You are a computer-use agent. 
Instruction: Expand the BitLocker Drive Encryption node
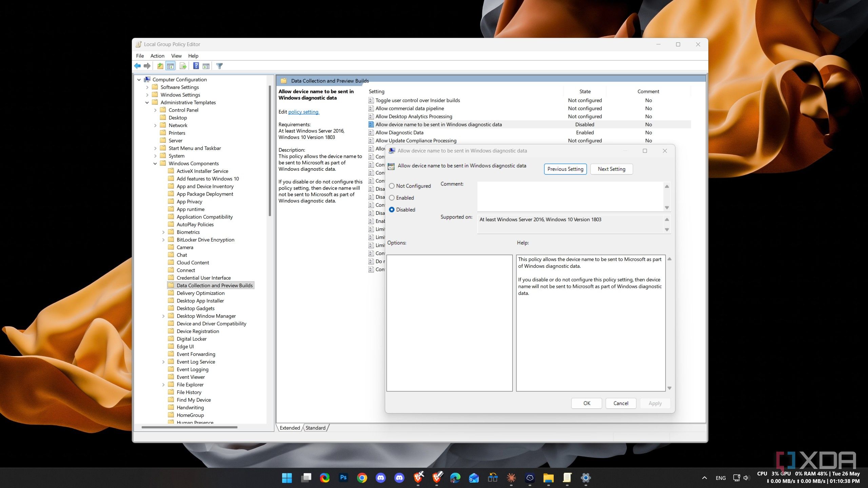[163, 240]
